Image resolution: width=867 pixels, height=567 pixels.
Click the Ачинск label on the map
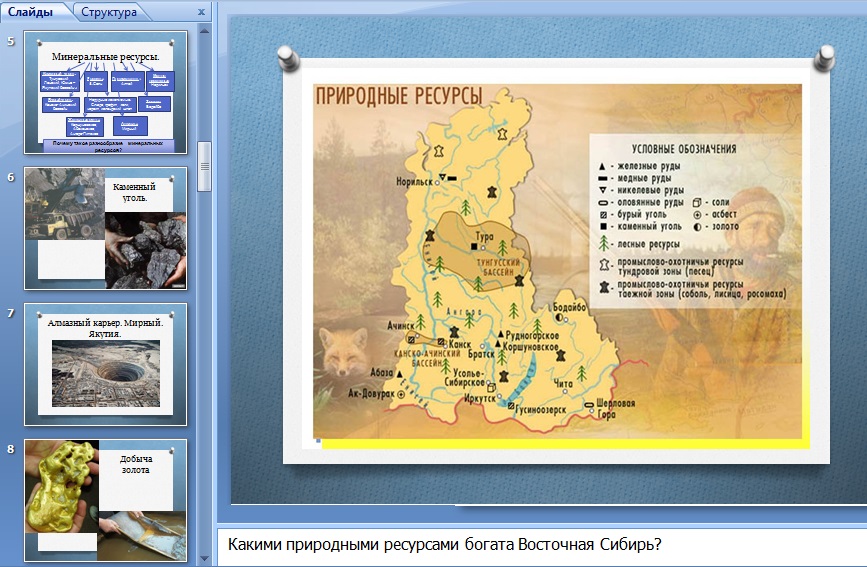tap(401, 325)
